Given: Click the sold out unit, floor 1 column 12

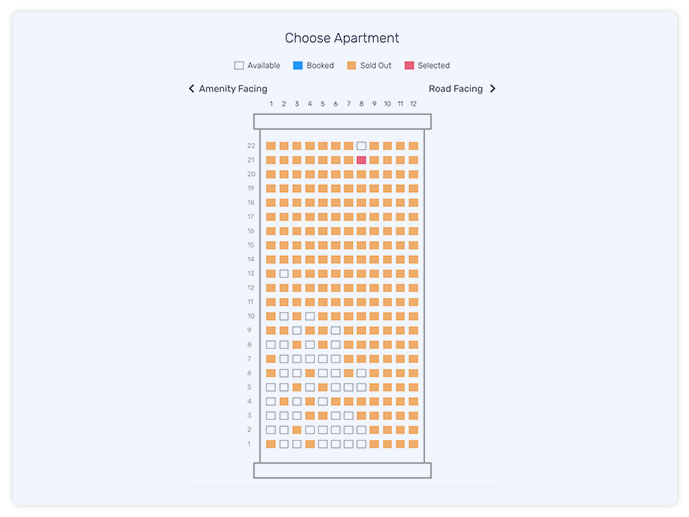Looking at the screenshot, I should (x=413, y=444).
